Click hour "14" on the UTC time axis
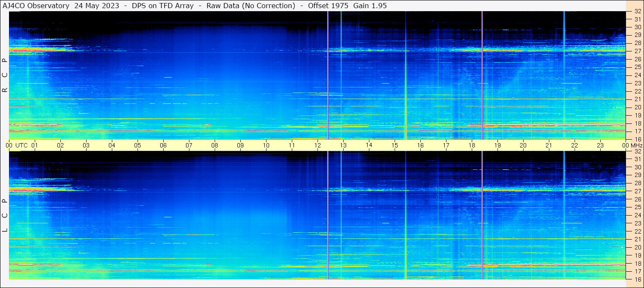The width and height of the screenshot is (644, 288). [x=369, y=145]
